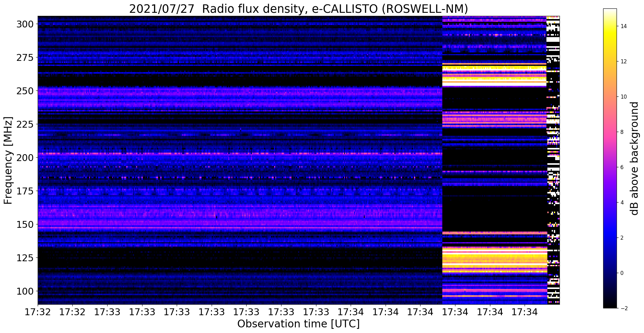Select the 300 tick on frequency axis
Image resolution: width=644 pixels, height=333 pixels.
[x=25, y=24]
